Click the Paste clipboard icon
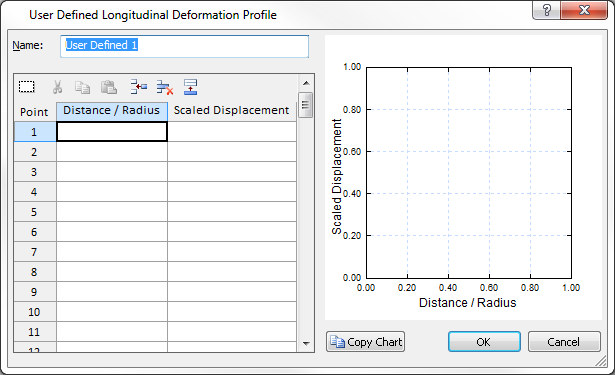Viewport: 615px width, 375px height. coord(109,87)
